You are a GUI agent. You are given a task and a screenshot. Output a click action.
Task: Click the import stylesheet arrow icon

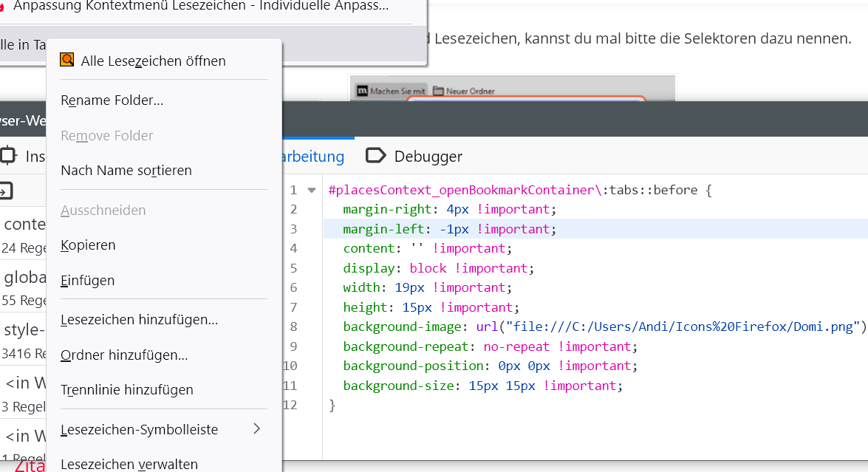click(x=5, y=191)
